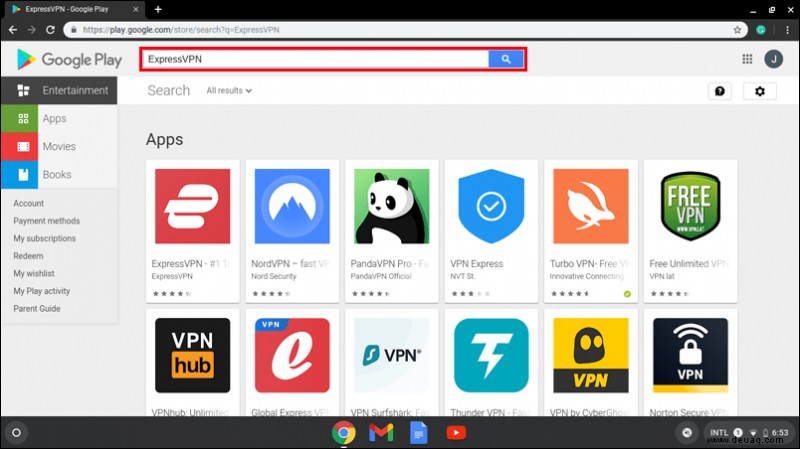Open the Free Unlimited VPN badge icon

[690, 206]
